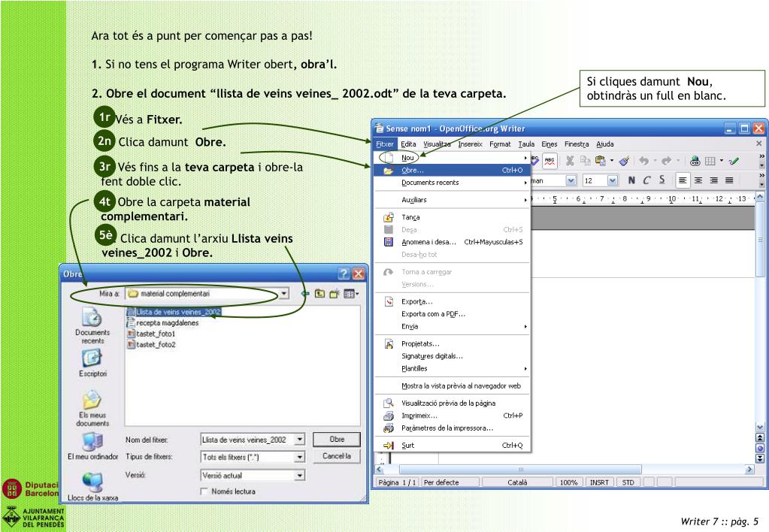
Task: Expand the Mira a folder dropdown
Action: (283, 294)
